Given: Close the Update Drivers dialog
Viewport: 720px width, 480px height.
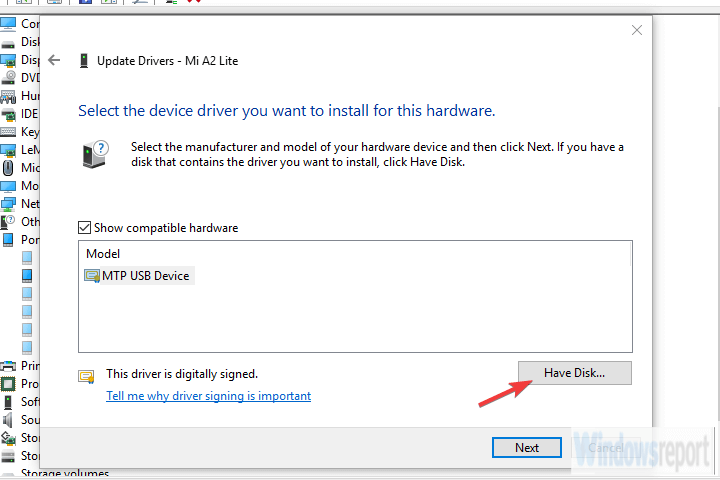Looking at the screenshot, I should pyautogui.click(x=636, y=30).
